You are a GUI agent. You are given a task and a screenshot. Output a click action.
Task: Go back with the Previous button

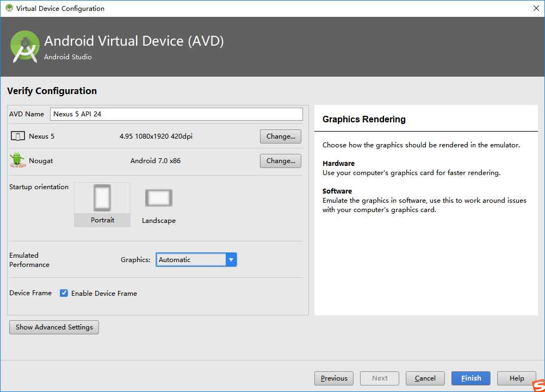coord(333,378)
